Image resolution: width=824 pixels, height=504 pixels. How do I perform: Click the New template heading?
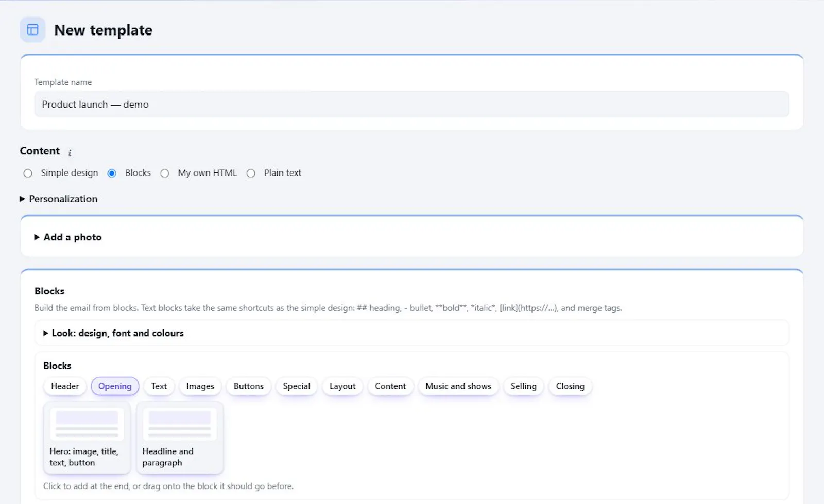click(x=103, y=30)
